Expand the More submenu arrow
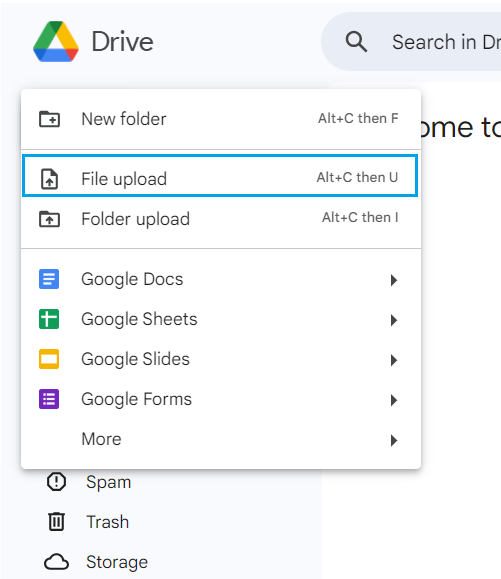The image size is (501, 579). coord(394,440)
